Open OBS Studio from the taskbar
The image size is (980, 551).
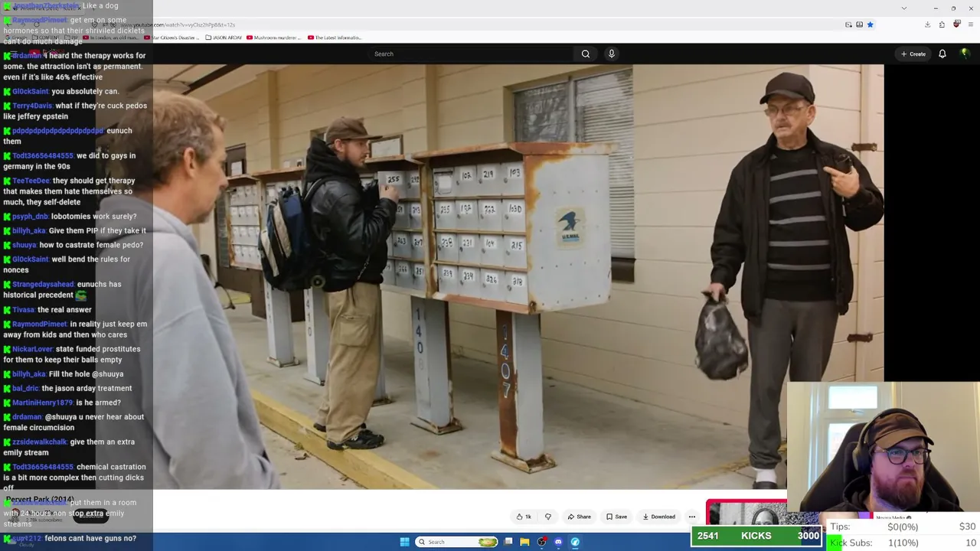(x=541, y=542)
